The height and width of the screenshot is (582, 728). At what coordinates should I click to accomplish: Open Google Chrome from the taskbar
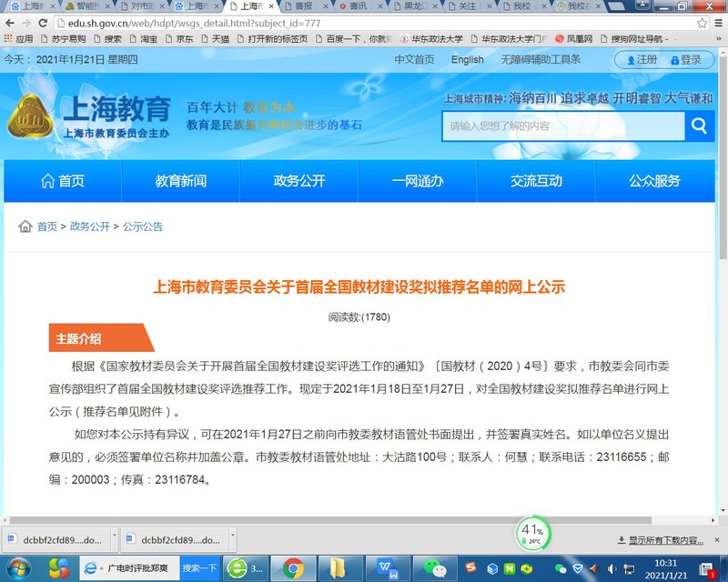coord(292,568)
